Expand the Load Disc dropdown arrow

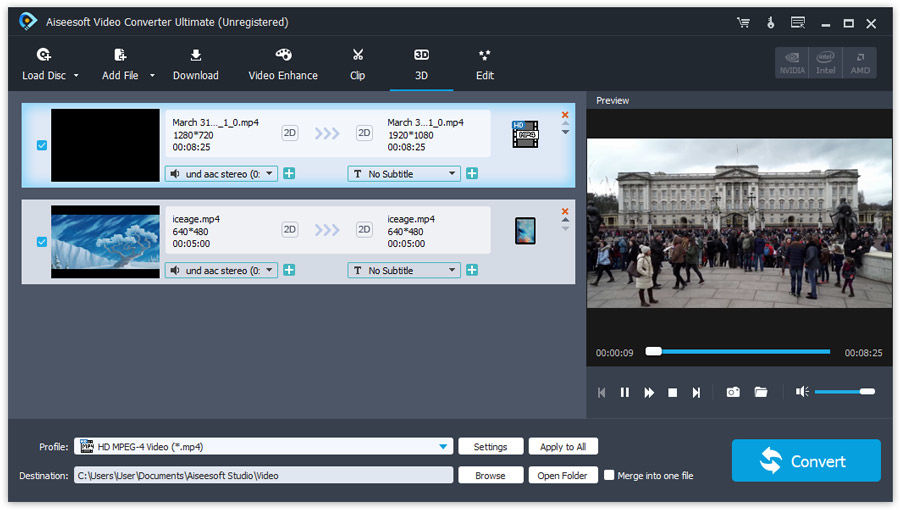tap(76, 76)
